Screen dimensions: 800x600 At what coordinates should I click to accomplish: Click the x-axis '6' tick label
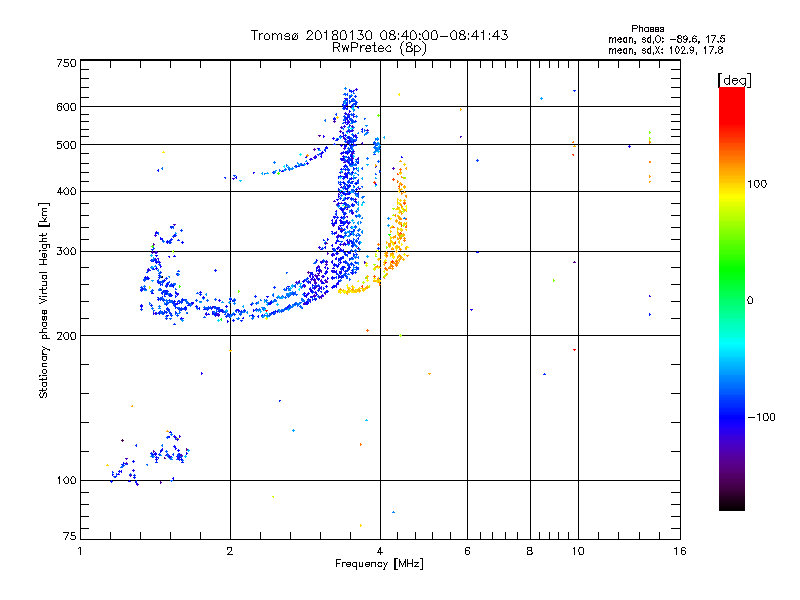(x=467, y=551)
